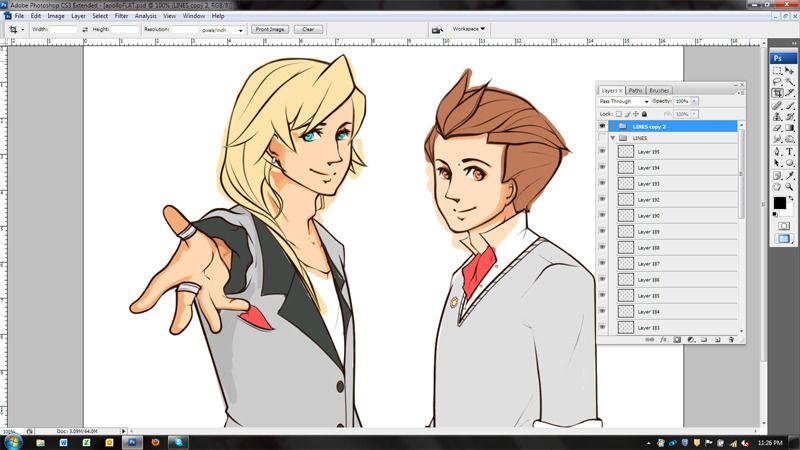Hide Layer 194 eye icon
Screen dimensions: 800x450
coord(602,167)
